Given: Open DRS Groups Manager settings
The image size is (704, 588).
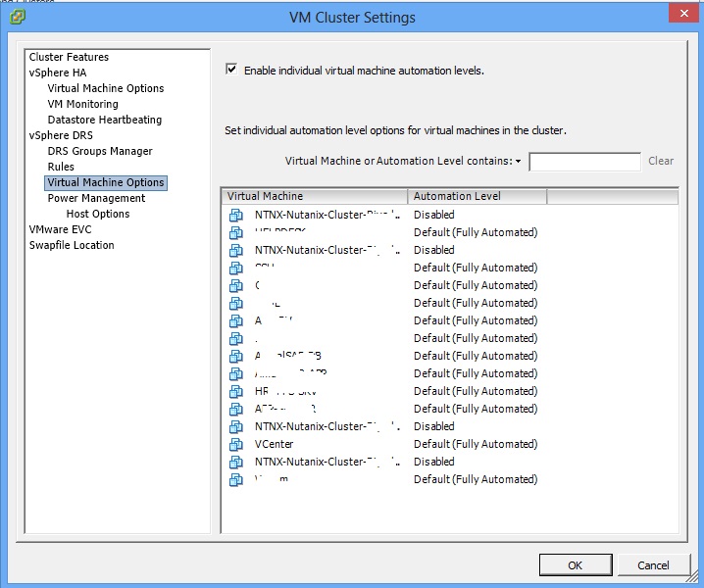Looking at the screenshot, I should click(x=100, y=151).
